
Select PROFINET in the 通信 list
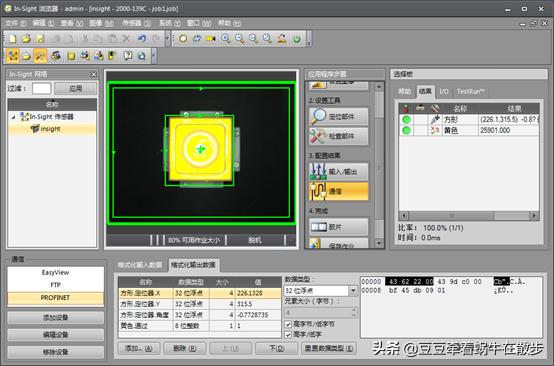pyautogui.click(x=55, y=298)
